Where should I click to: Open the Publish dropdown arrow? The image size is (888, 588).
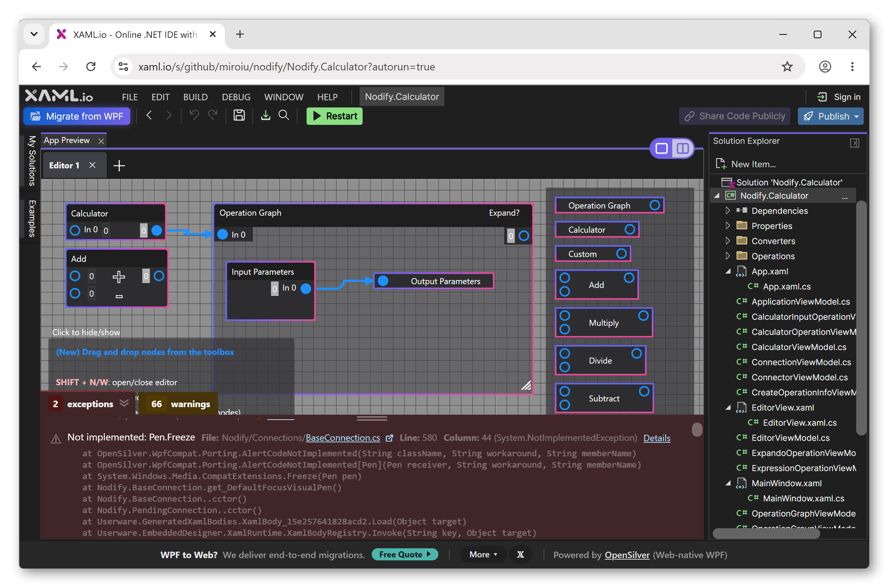(x=857, y=116)
